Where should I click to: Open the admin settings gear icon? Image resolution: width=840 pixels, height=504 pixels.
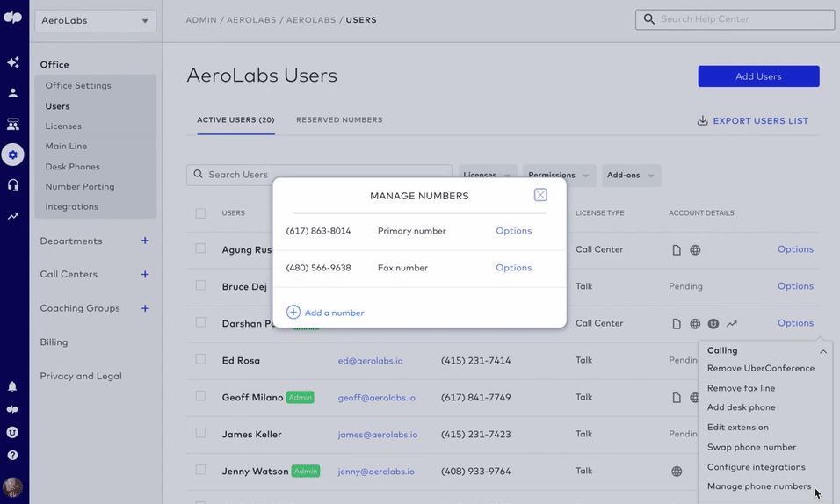pyautogui.click(x=13, y=155)
